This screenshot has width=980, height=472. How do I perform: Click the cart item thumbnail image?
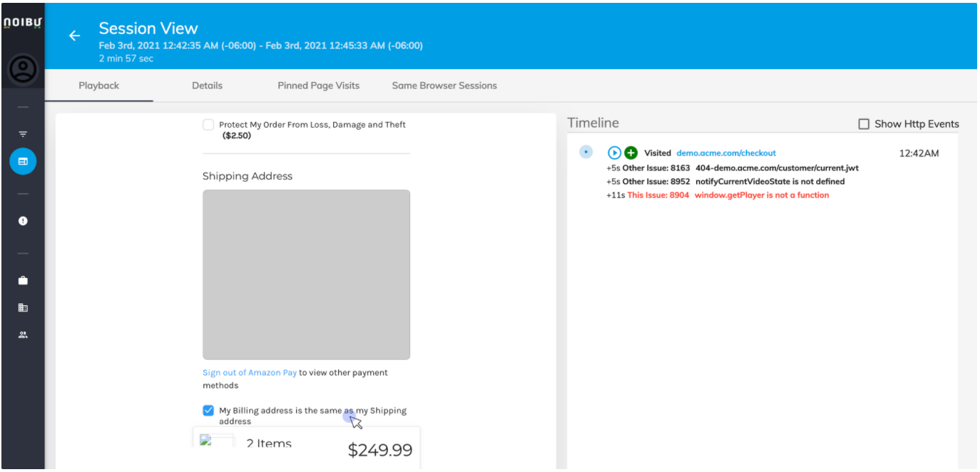[216, 441]
